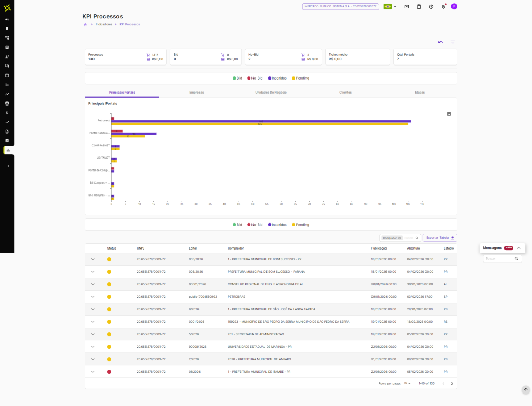This screenshot has height=406, width=532.
Task: Click the dollar sign sidebar icon
Action: (x=7, y=113)
